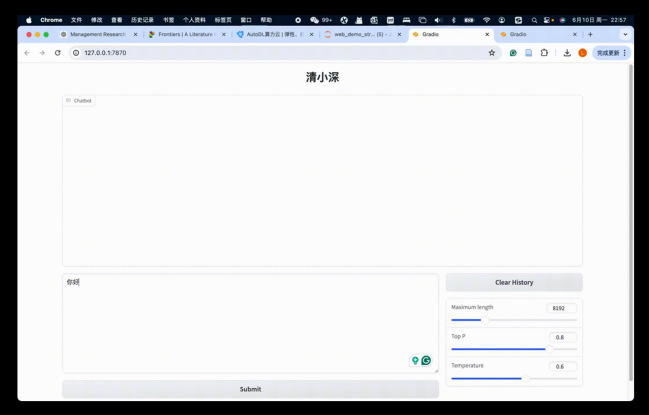
Task: Open the new tab plus button
Action: (x=590, y=34)
